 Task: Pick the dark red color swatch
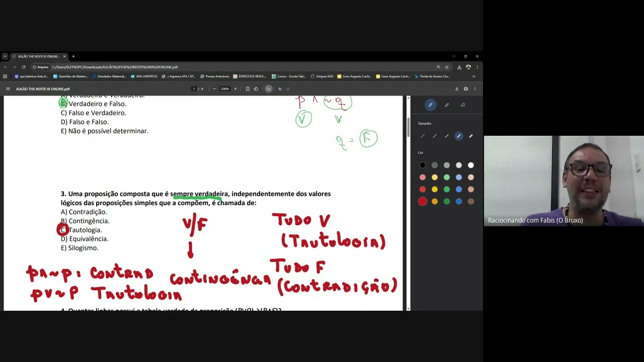pos(423,201)
